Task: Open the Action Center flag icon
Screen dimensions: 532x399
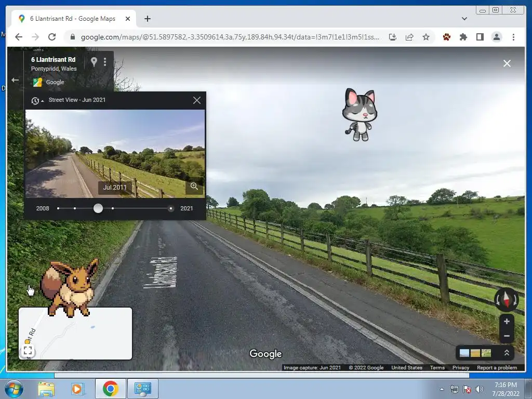Action: [x=467, y=389]
